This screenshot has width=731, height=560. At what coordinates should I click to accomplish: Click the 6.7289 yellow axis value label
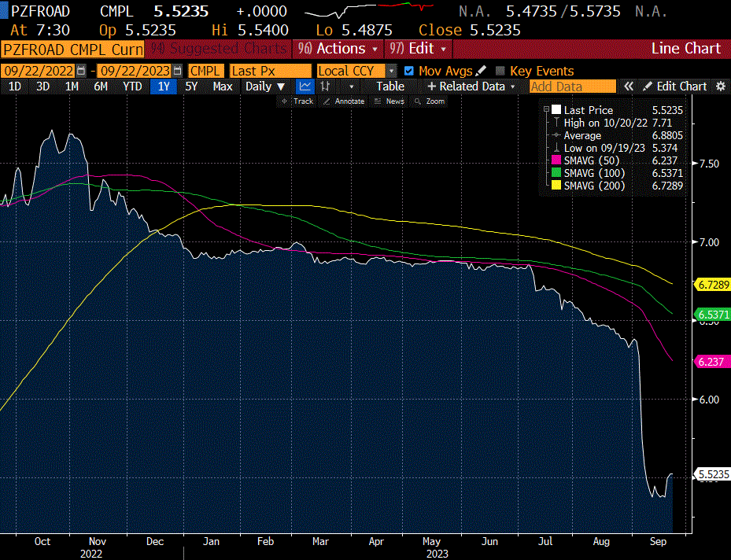coord(713,284)
